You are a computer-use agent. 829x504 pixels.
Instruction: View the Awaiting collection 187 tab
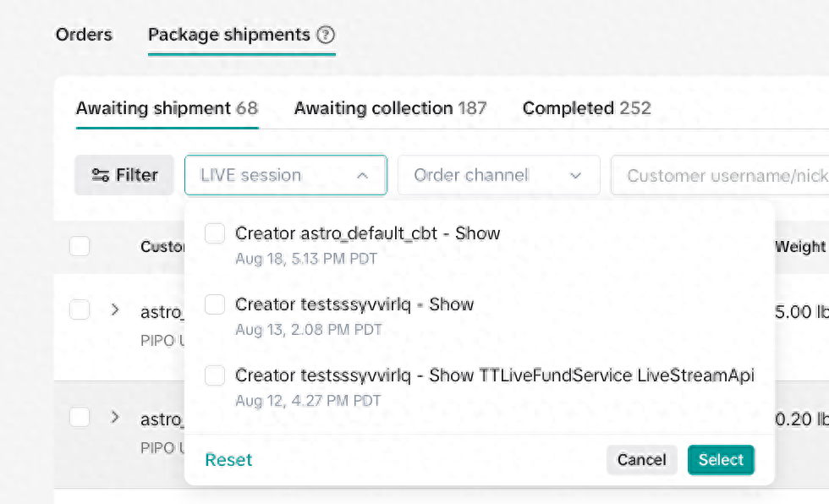390,108
